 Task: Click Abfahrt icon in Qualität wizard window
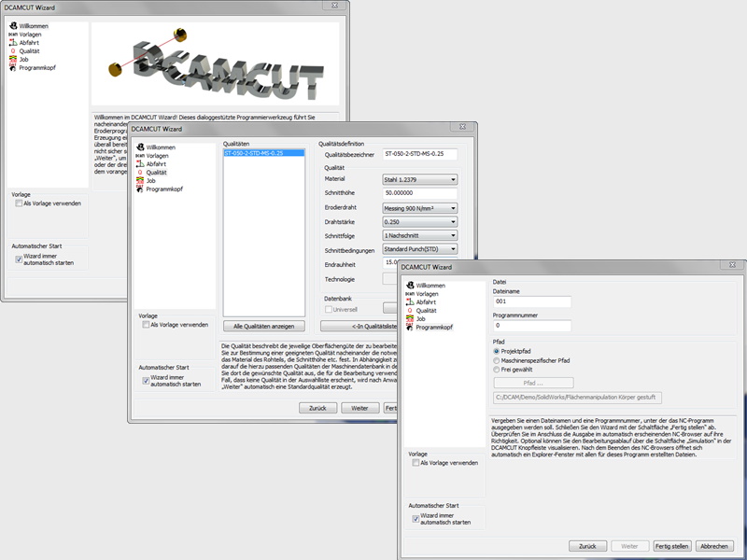click(140, 164)
